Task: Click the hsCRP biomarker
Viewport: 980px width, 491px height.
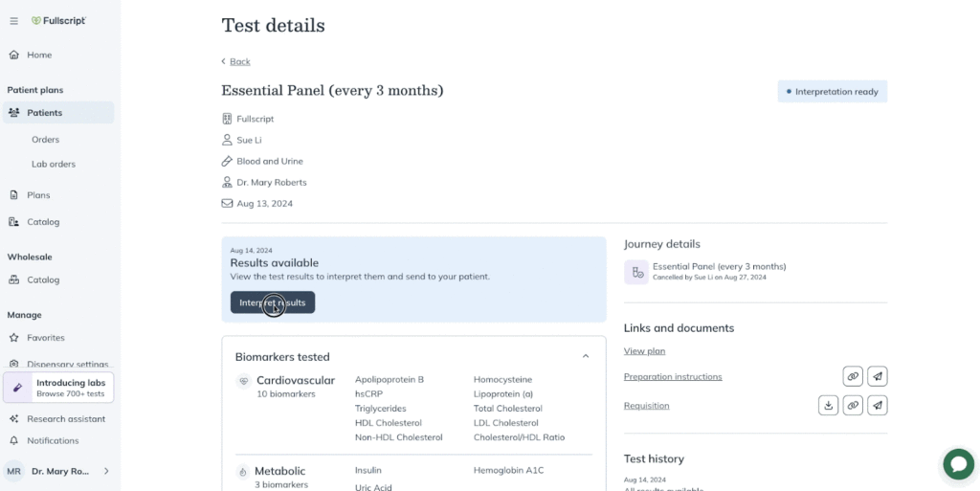Action: 368,394
